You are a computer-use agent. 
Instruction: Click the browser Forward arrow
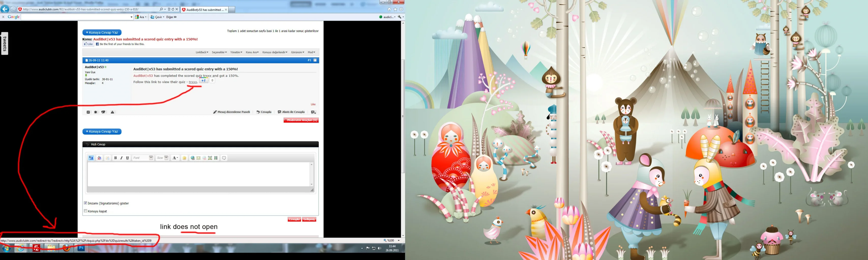pyautogui.click(x=13, y=9)
